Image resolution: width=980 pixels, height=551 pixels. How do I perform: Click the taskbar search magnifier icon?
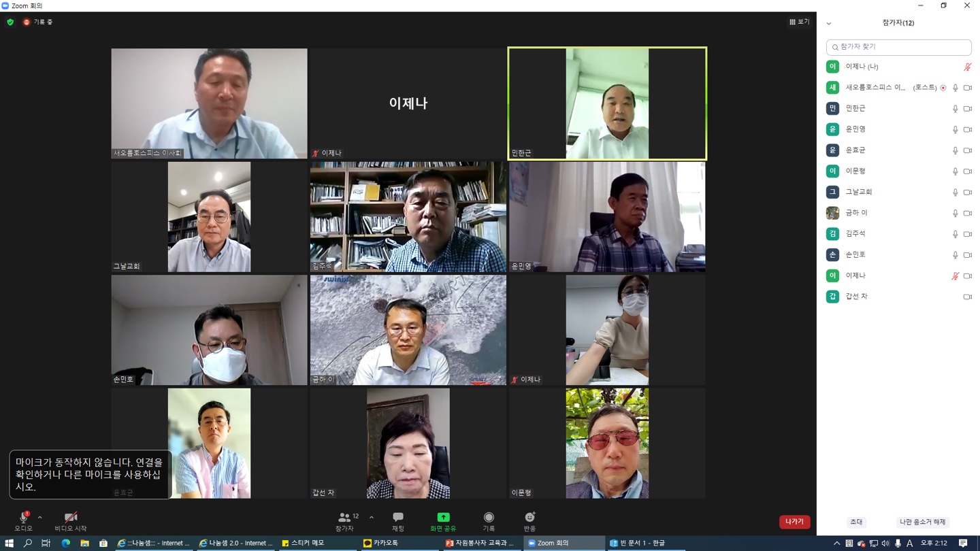(28, 543)
